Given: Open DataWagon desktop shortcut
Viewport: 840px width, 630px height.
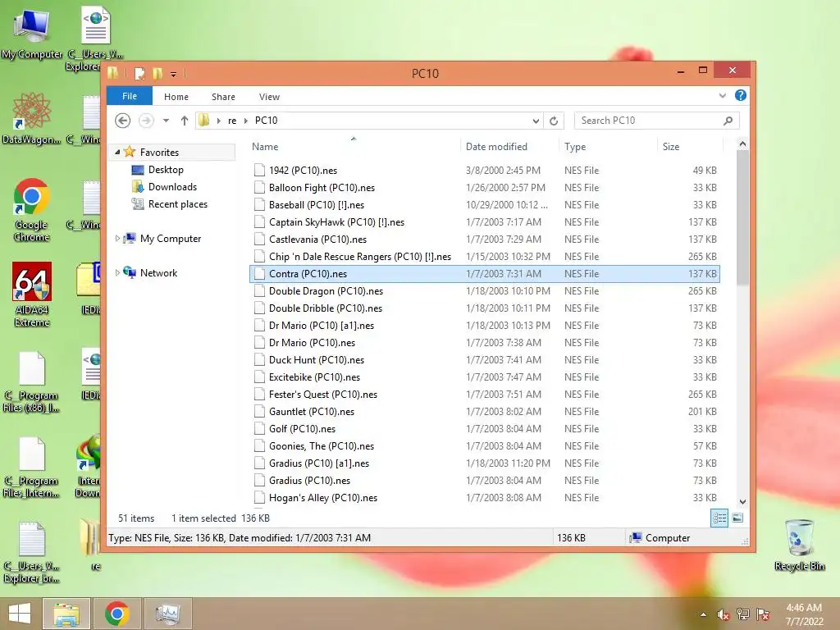Looking at the screenshot, I should [x=32, y=118].
